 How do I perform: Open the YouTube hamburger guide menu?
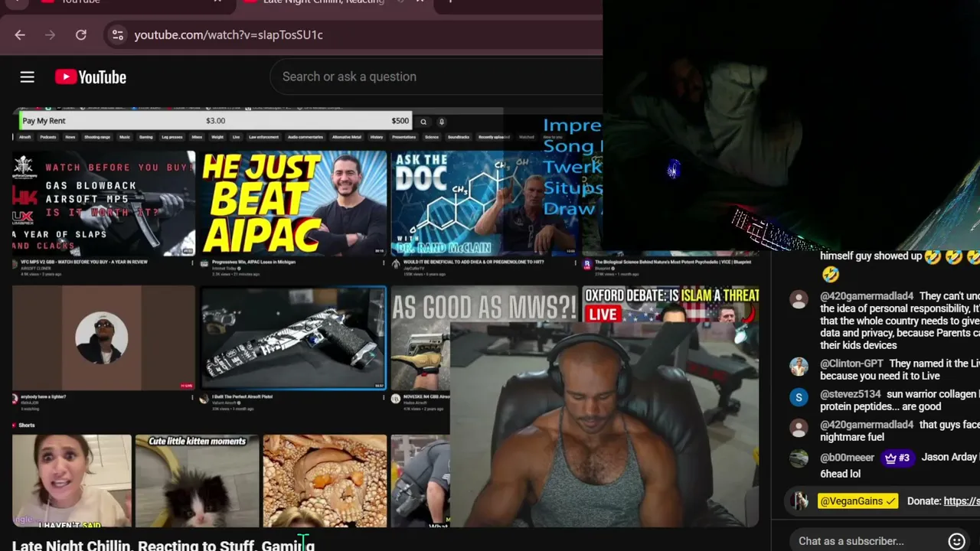(x=27, y=77)
